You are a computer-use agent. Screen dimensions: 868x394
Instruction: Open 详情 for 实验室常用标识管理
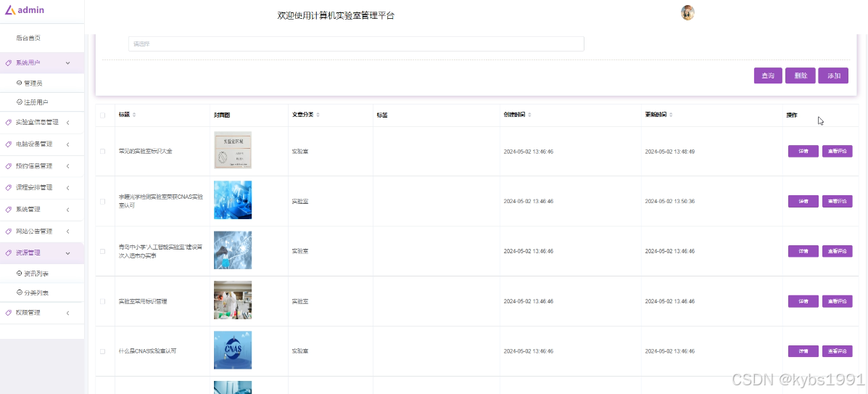pos(803,301)
